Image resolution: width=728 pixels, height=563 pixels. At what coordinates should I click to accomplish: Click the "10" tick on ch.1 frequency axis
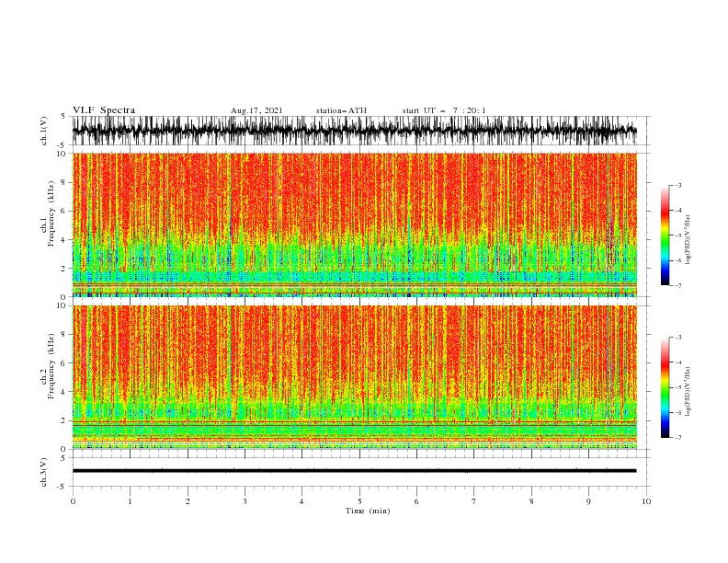62,154
